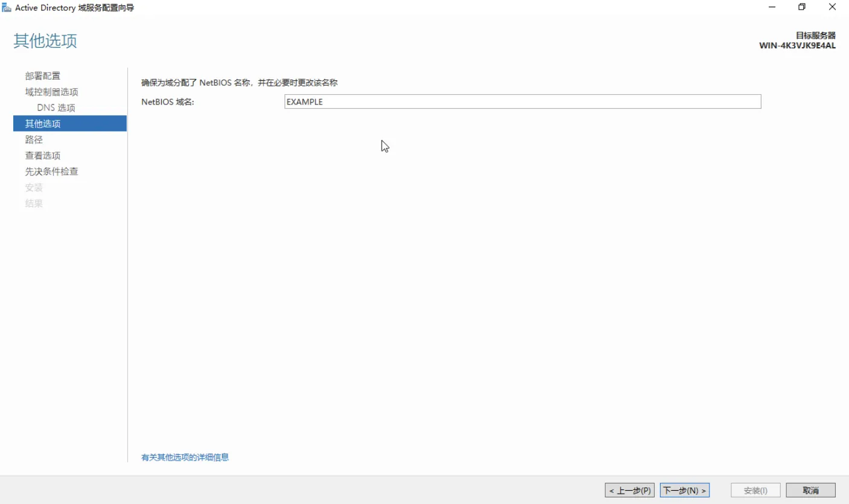The height and width of the screenshot is (504, 849).
Task: Cancel the wizard with 取消 button
Action: tap(810, 490)
